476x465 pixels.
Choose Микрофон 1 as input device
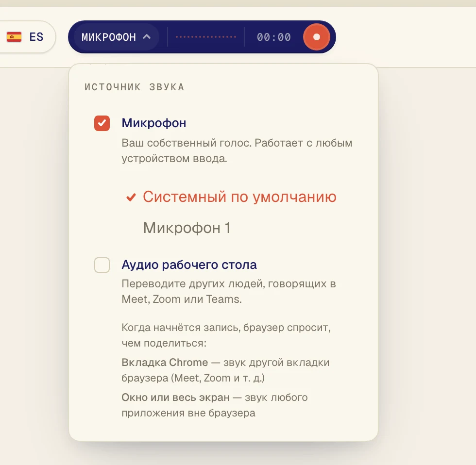click(x=187, y=228)
